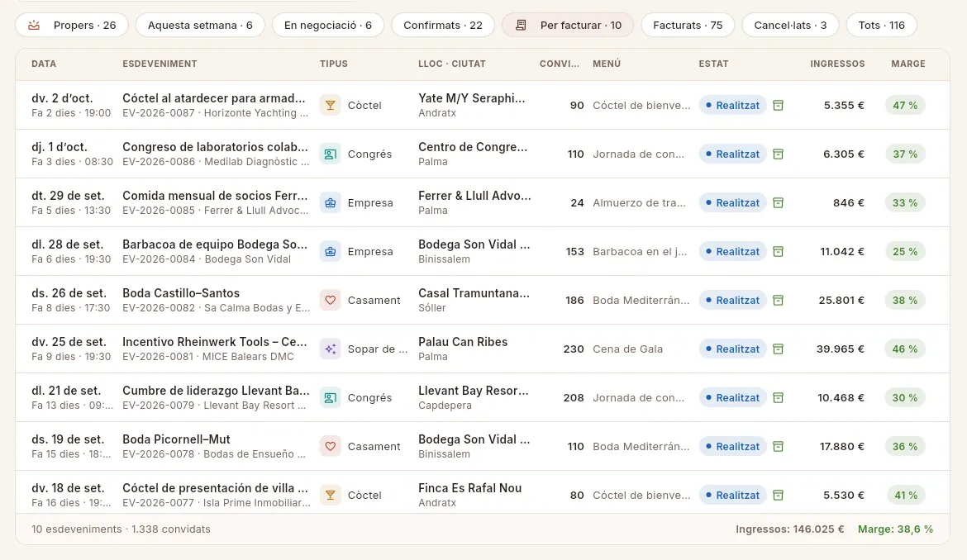Click archive icon in Congreso de laboratorios row
This screenshot has height=560, width=967.
tap(779, 154)
